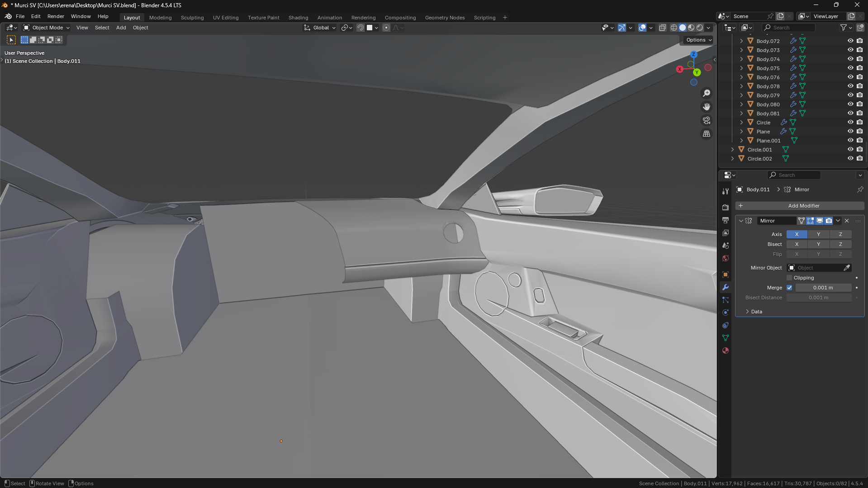Open the Object Constraints properties tab
The height and width of the screenshot is (488, 868).
(726, 325)
